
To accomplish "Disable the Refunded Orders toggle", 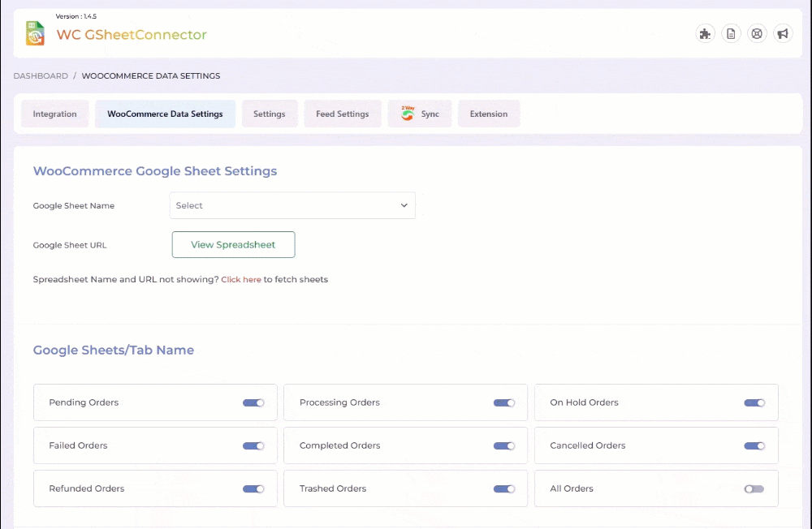I will click(x=253, y=488).
